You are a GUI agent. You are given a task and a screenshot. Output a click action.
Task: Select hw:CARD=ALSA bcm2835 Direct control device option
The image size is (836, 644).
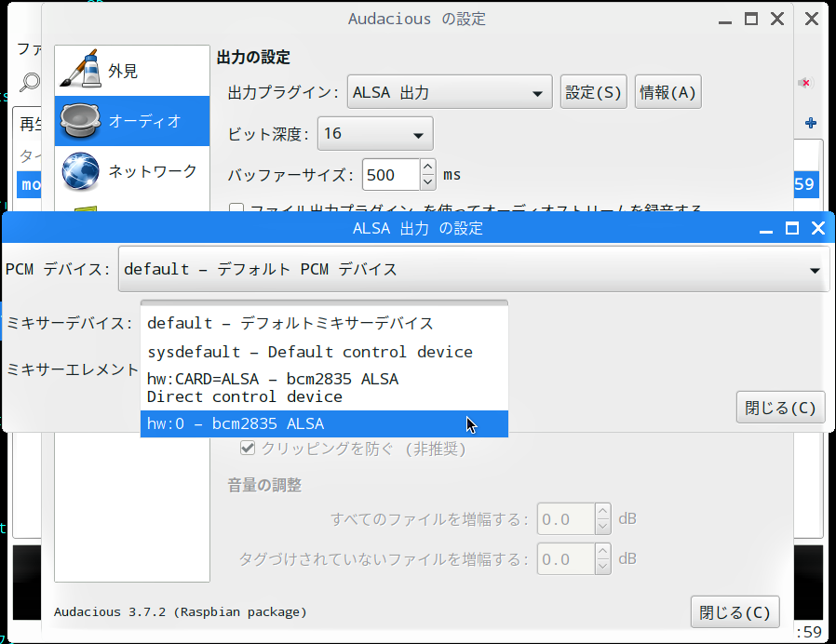pyautogui.click(x=324, y=387)
